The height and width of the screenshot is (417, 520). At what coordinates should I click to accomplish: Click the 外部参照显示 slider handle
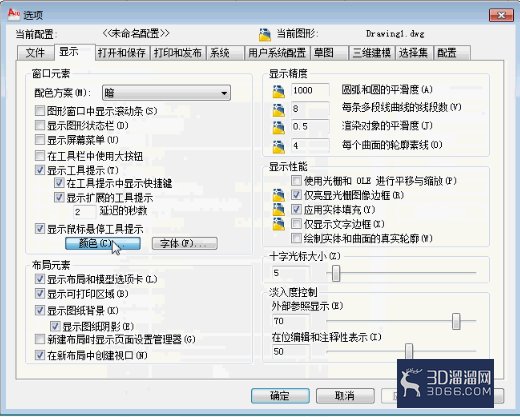tap(456, 321)
